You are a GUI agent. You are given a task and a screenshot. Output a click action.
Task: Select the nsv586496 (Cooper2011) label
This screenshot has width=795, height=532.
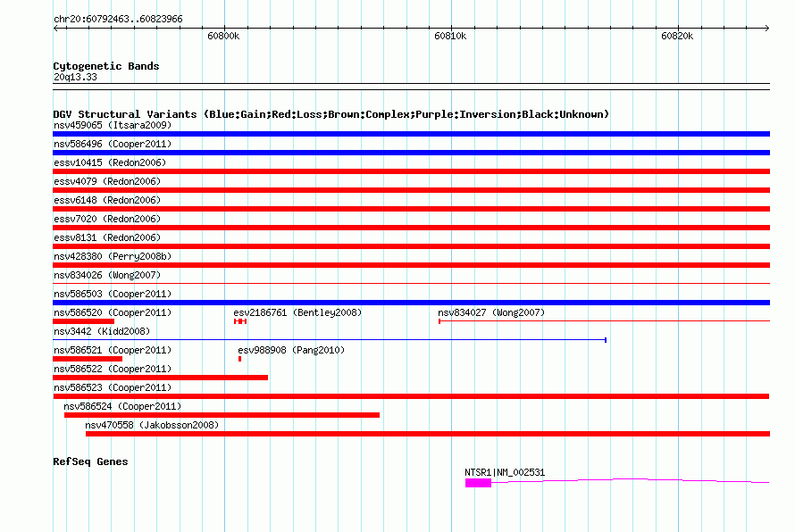pos(113,144)
